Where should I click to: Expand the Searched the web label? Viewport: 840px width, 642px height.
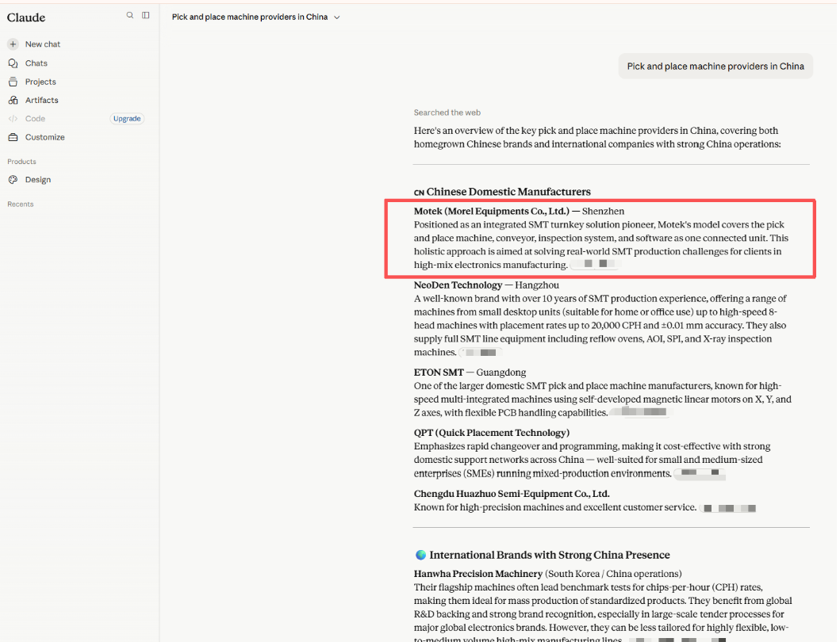tap(447, 113)
